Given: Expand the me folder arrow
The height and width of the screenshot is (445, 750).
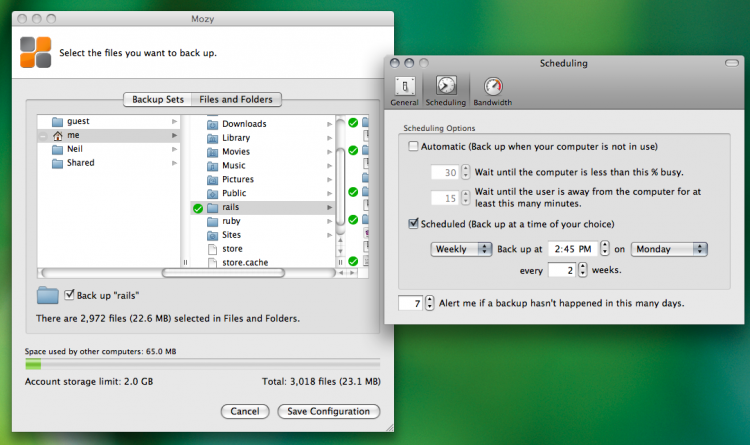Looking at the screenshot, I should click(x=175, y=135).
